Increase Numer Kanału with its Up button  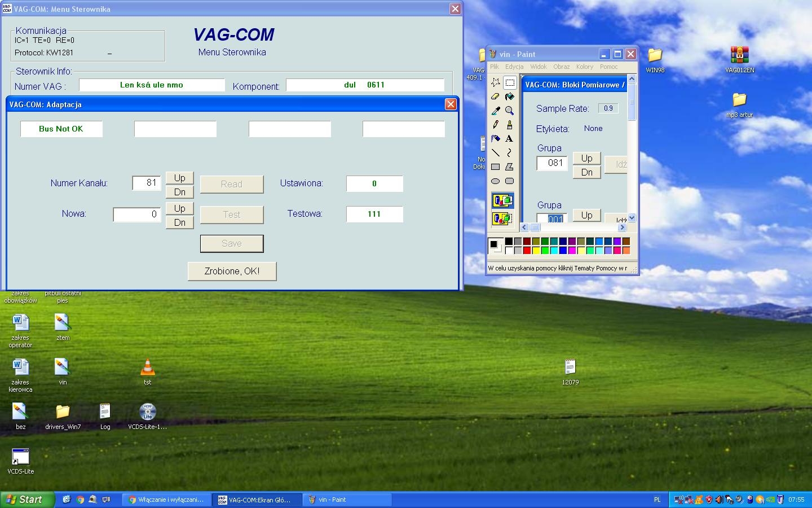tap(180, 178)
